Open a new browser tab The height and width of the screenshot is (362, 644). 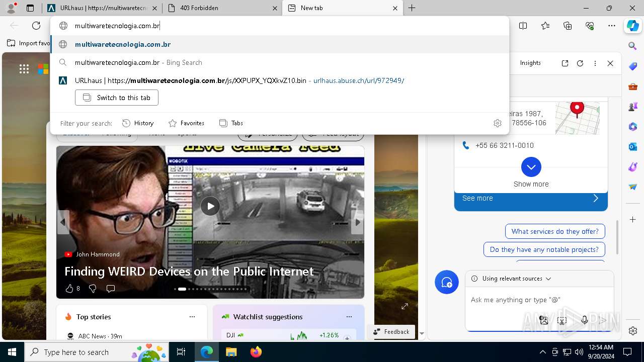pos(412,8)
